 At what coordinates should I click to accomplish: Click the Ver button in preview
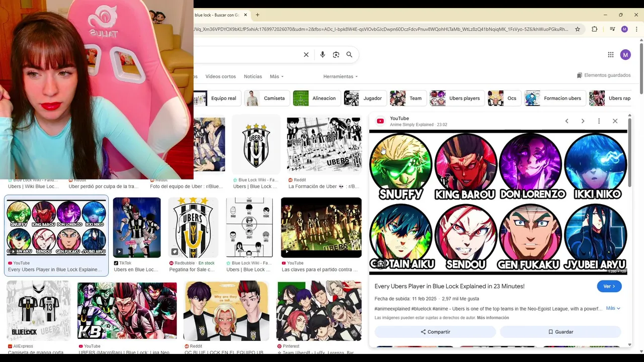click(x=609, y=286)
